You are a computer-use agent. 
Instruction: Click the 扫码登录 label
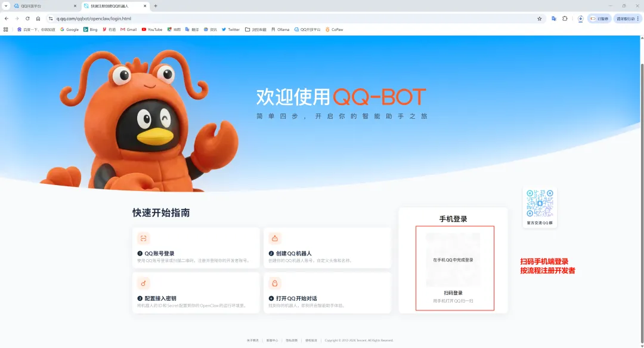click(x=453, y=293)
